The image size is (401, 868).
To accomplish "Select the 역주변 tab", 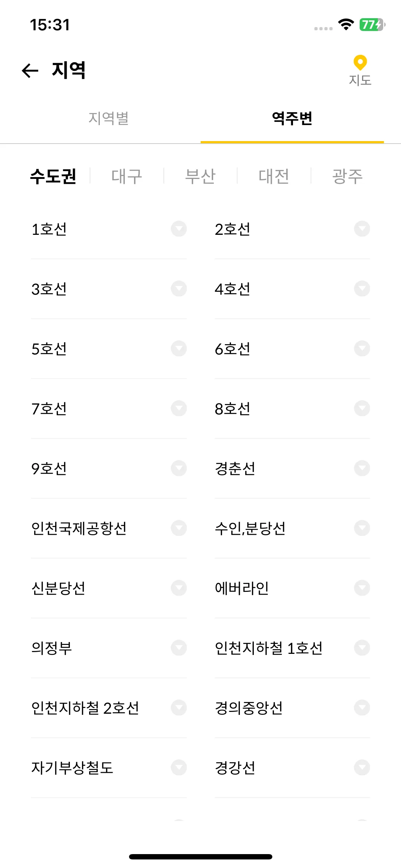I will (292, 118).
